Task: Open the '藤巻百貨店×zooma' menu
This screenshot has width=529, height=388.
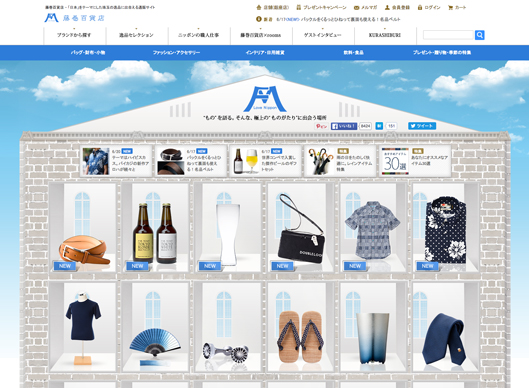Action: point(260,35)
